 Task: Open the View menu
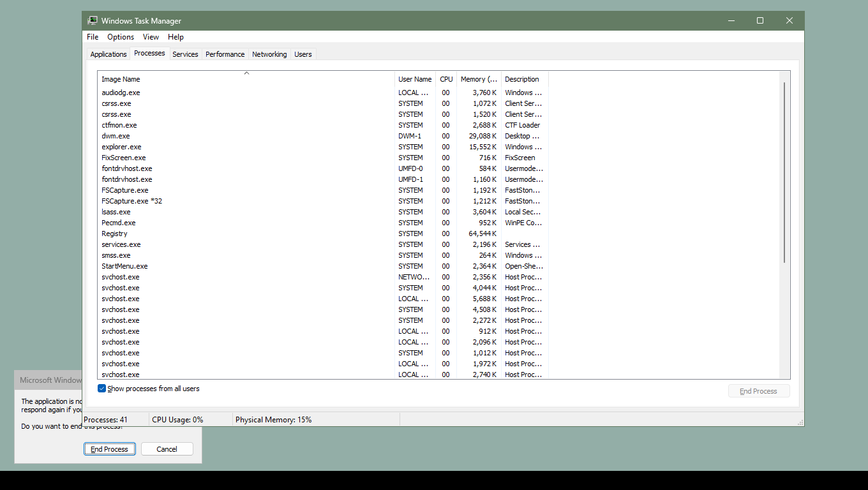click(151, 37)
